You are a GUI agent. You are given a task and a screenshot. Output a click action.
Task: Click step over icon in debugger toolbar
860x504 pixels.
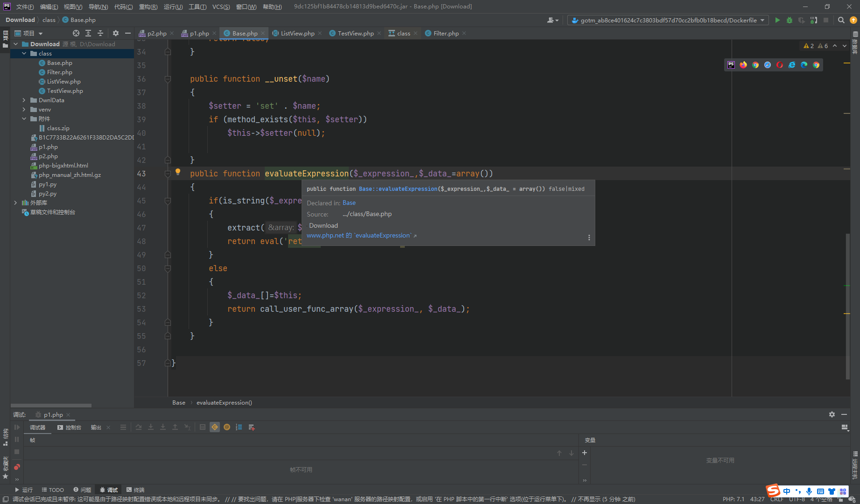tap(139, 427)
